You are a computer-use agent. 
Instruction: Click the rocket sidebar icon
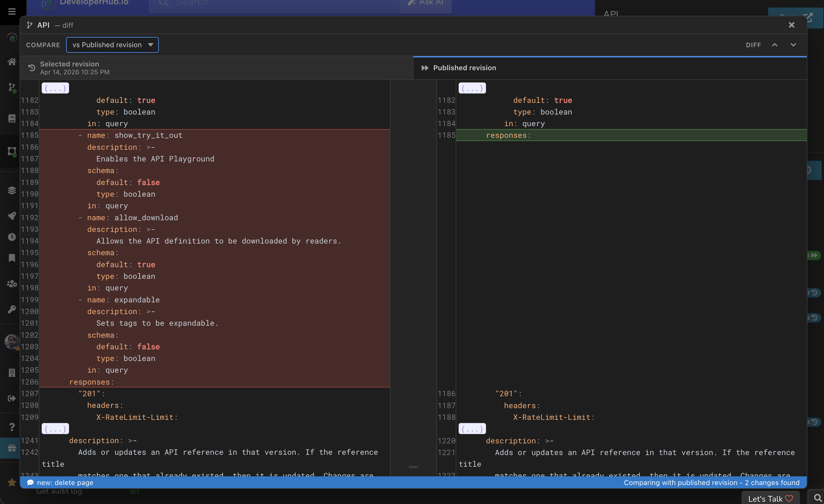point(12,216)
